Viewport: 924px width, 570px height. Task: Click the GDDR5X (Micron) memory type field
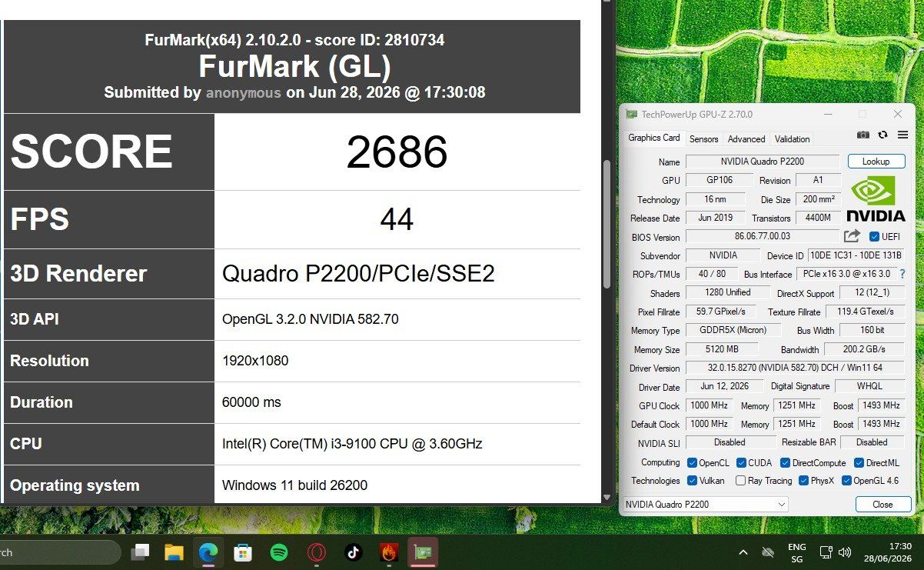(733, 330)
